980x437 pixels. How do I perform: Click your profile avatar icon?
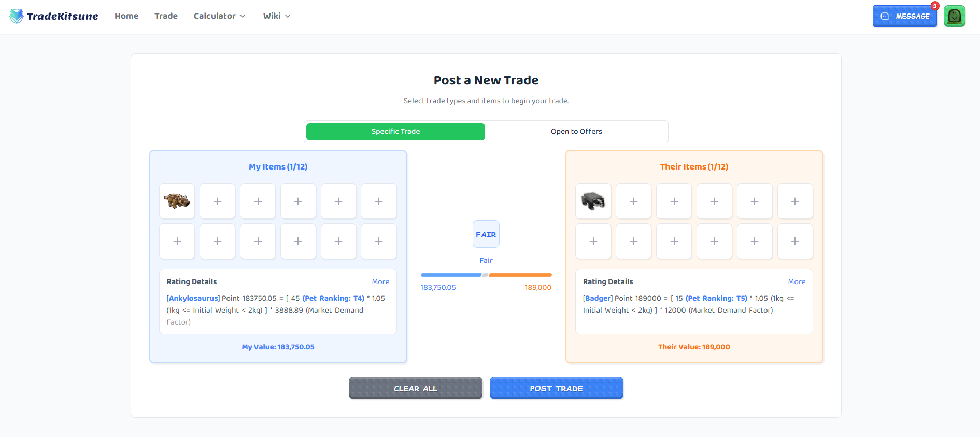[954, 16]
